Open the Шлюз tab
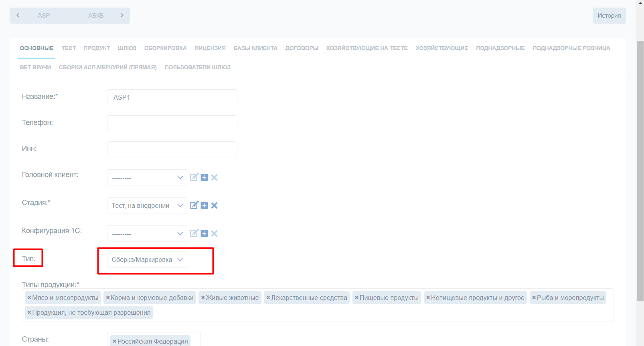 point(127,48)
